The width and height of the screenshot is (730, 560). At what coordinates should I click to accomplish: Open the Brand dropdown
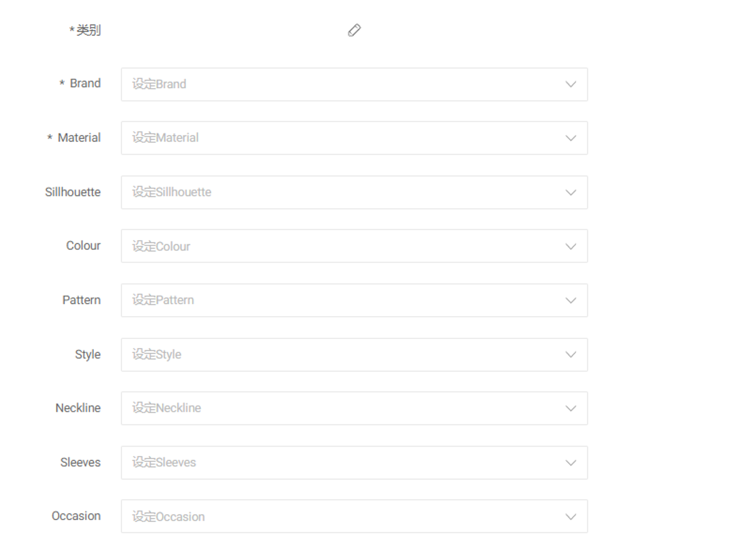tap(354, 84)
